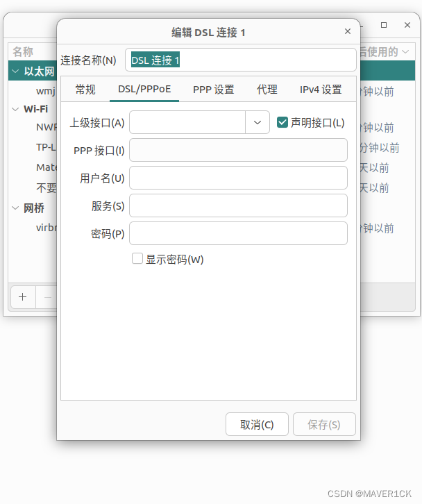Image resolution: width=422 pixels, height=504 pixels.
Task: Click the 取消(C) button
Action: (257, 424)
